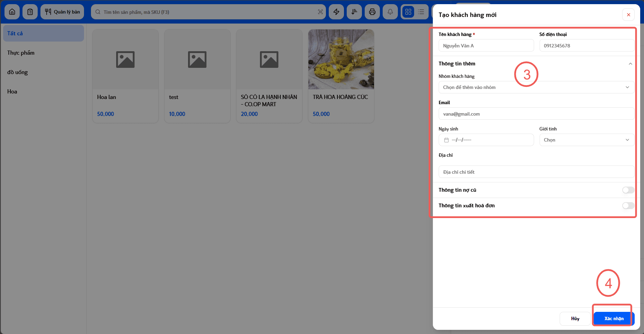Click the Tên khách hàng input
Screen dimensions: 644x334
486,45
